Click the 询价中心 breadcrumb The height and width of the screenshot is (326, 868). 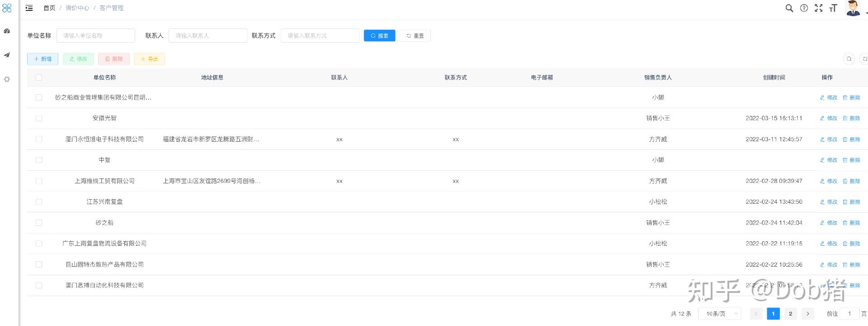pos(77,8)
